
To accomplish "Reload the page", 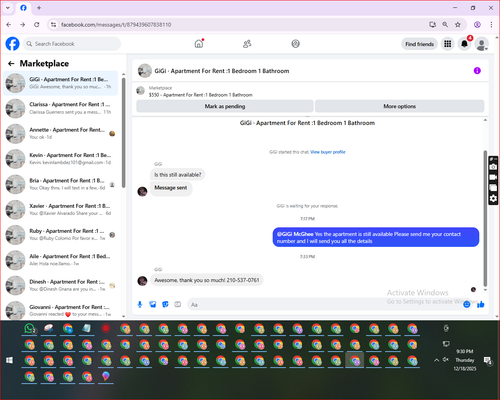I will [37, 25].
